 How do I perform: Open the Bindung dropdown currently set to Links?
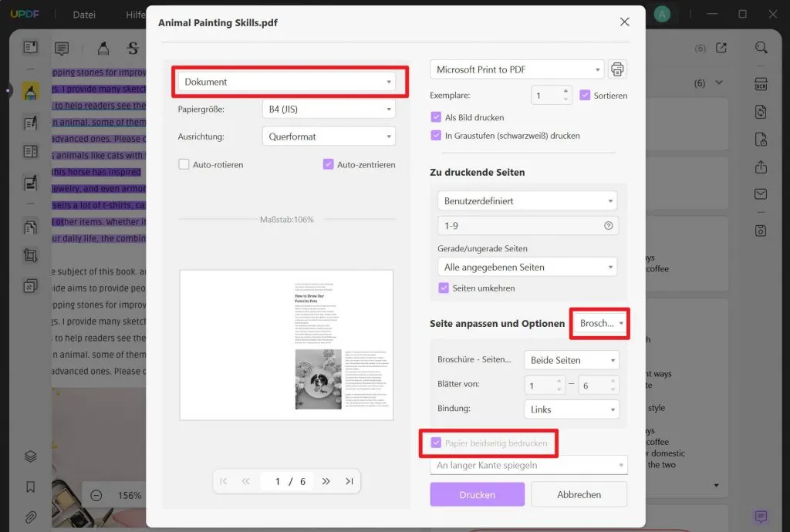coord(571,409)
